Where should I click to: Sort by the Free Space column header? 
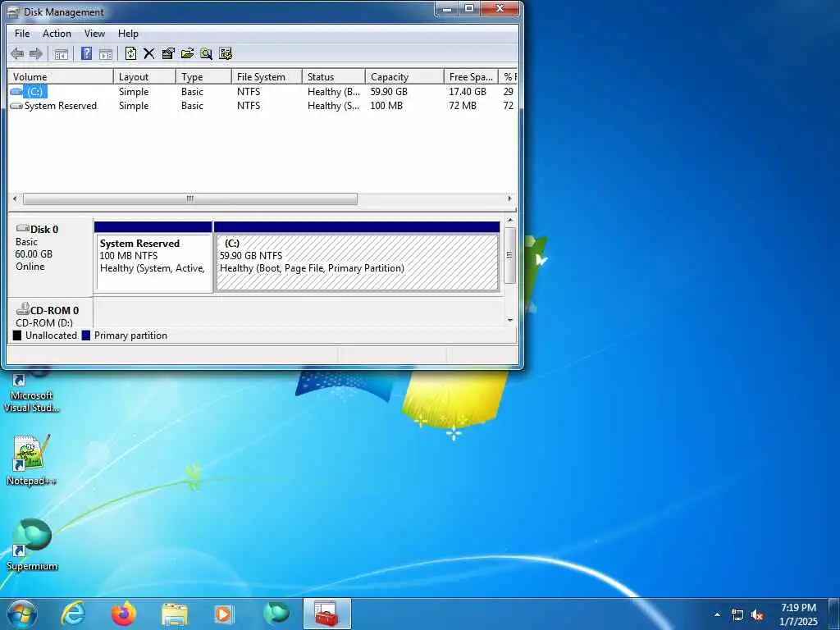coord(471,76)
